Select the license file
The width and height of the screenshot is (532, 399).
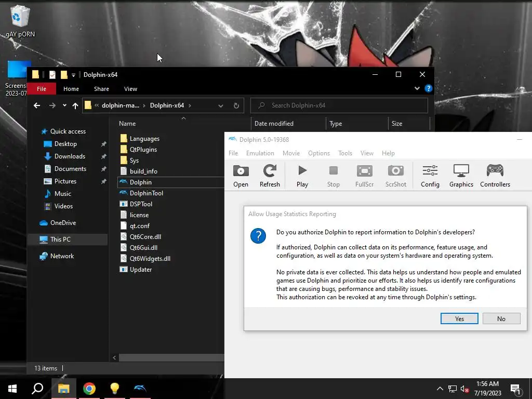(135, 215)
